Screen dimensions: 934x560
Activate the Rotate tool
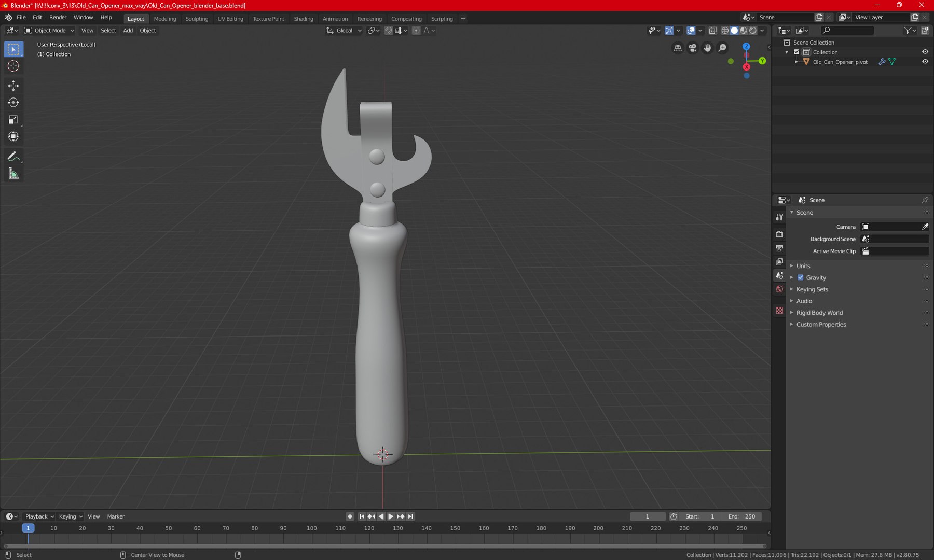click(x=13, y=103)
